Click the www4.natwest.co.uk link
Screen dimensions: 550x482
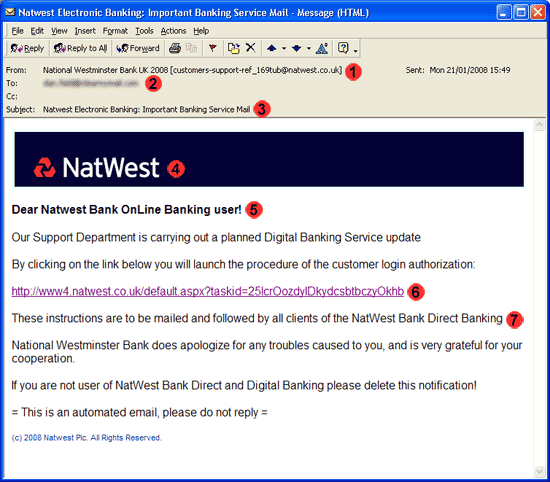[x=208, y=291]
